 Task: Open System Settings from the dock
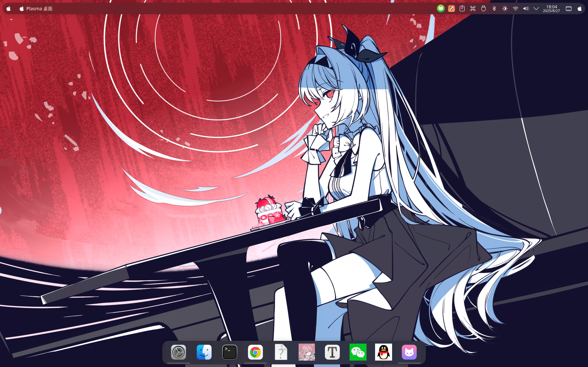point(178,352)
